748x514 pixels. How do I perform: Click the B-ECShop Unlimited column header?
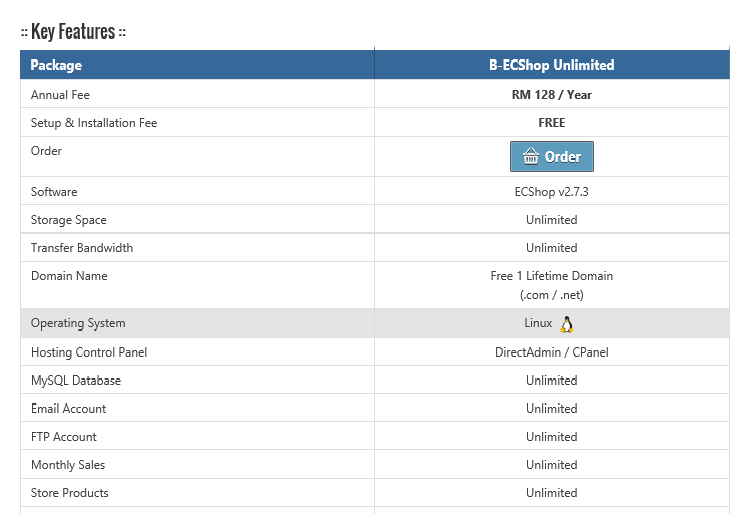551,65
